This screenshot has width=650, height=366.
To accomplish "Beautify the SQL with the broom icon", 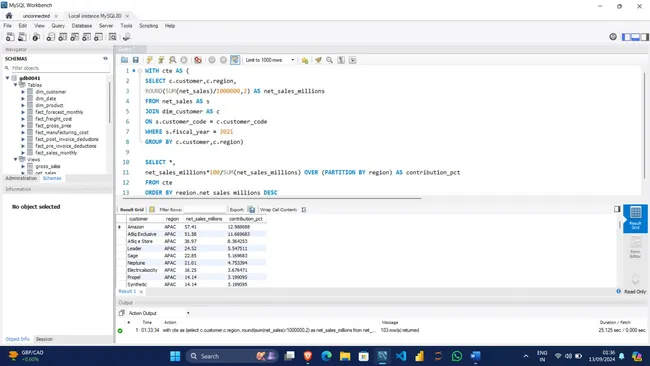I will coord(318,60).
